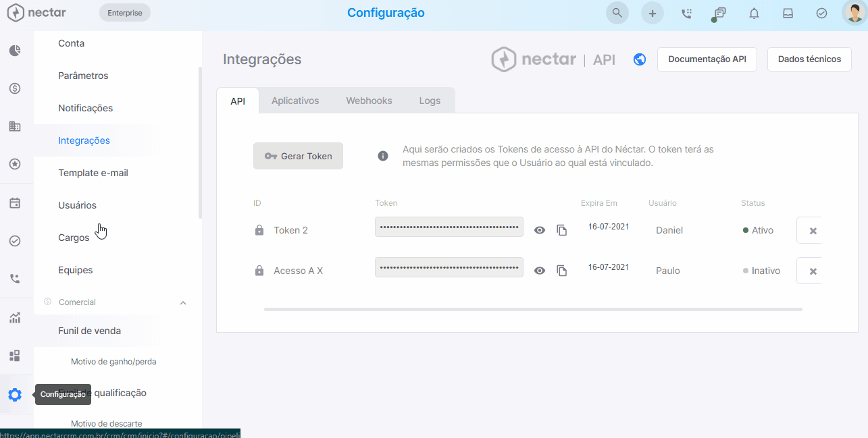Open the Logs tab
The height and width of the screenshot is (438, 868).
pyautogui.click(x=430, y=100)
